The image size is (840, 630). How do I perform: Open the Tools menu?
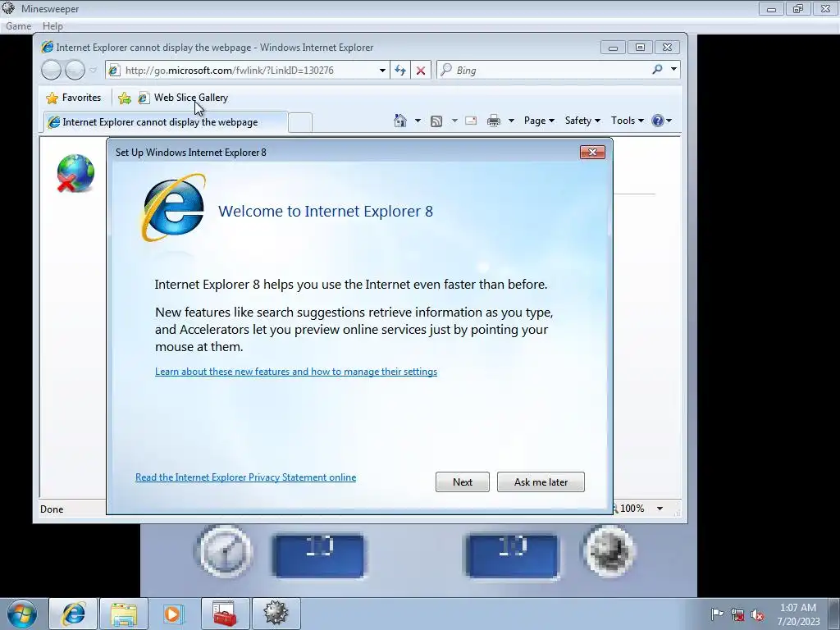(627, 121)
